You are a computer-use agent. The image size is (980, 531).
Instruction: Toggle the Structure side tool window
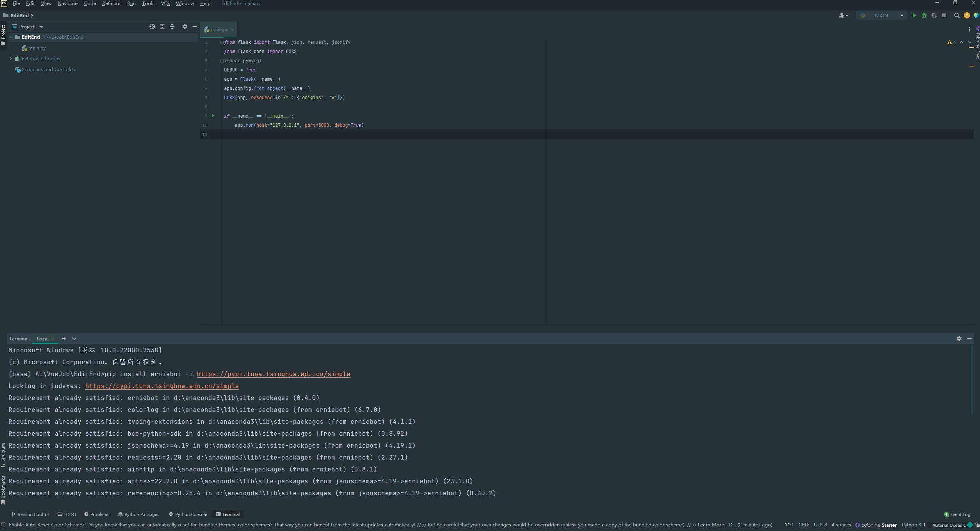point(3,455)
